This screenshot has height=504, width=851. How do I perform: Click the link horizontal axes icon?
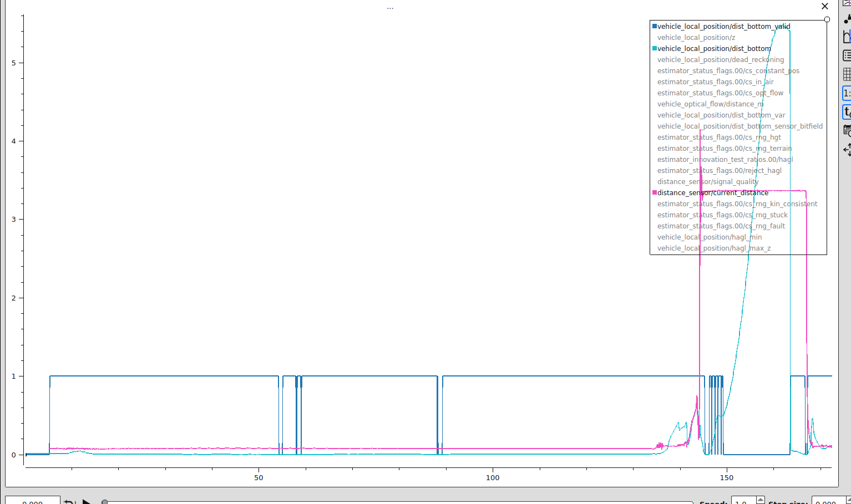tap(847, 37)
